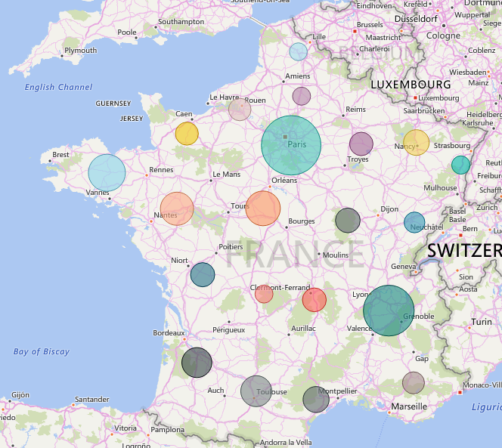
Task: Click the English Channel label
Action: 58,87
